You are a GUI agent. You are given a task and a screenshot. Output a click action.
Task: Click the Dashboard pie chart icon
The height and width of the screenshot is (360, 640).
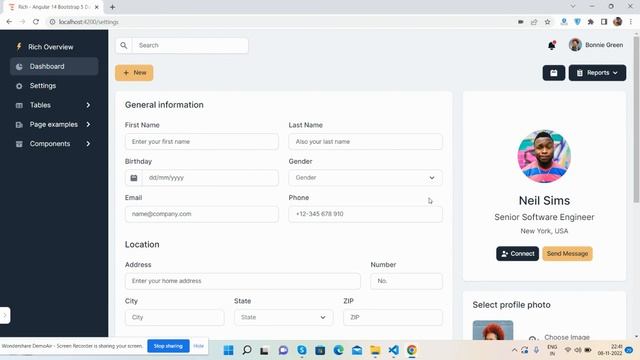19,67
